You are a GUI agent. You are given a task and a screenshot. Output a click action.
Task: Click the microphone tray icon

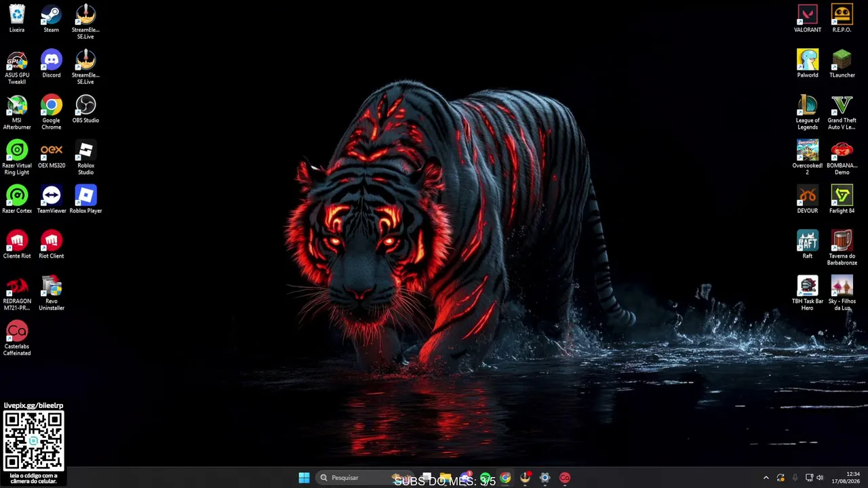pos(795,478)
